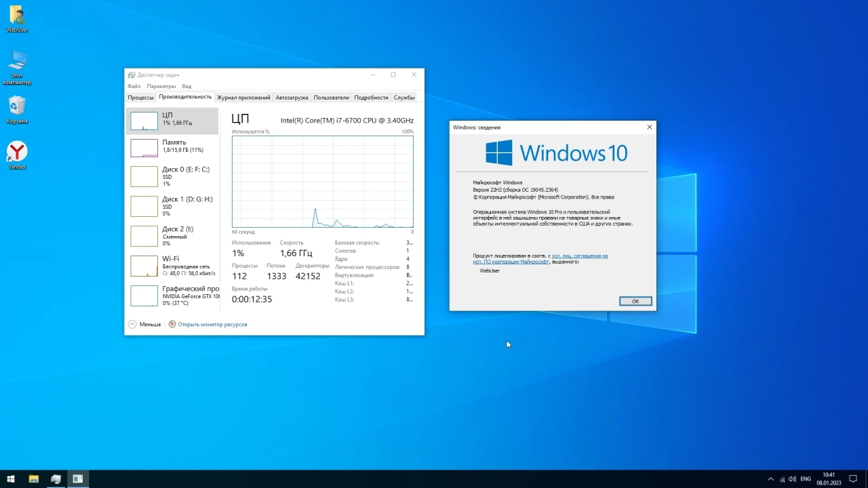Select the Корзина recycle bin icon

click(x=17, y=109)
